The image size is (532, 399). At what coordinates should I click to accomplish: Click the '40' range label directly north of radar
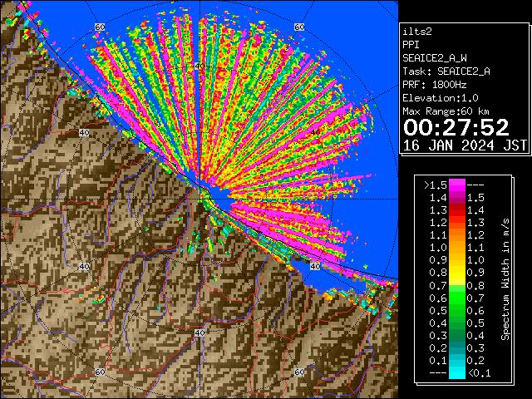pos(199,66)
